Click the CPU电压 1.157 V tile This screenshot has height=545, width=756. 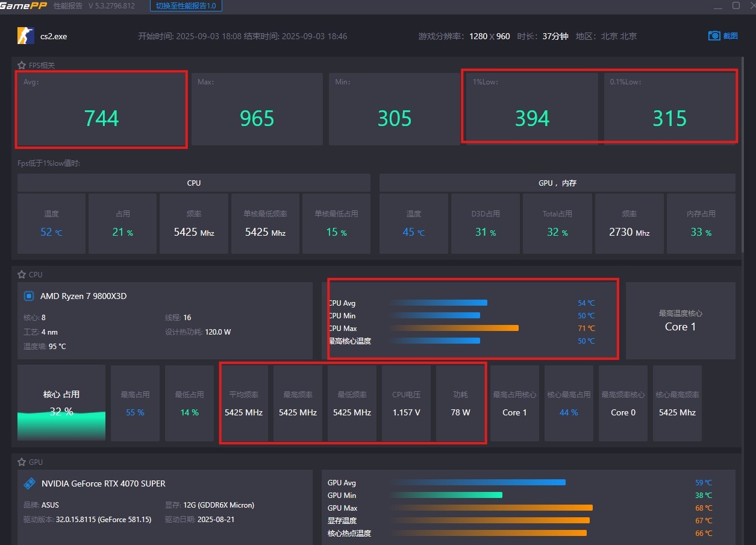click(406, 403)
